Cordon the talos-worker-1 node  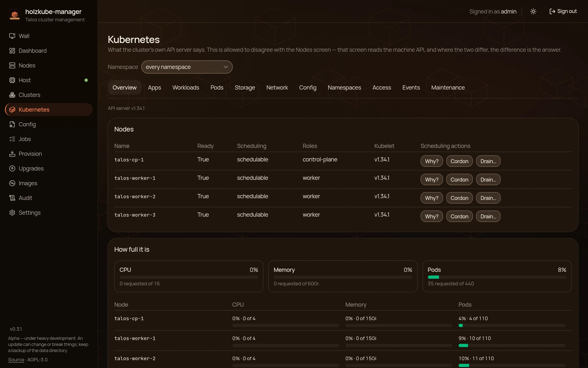(459, 180)
